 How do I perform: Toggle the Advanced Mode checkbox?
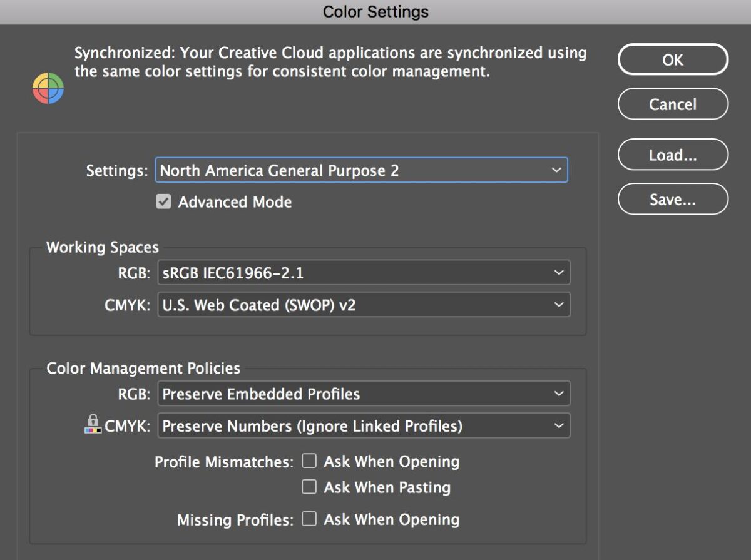click(x=163, y=202)
